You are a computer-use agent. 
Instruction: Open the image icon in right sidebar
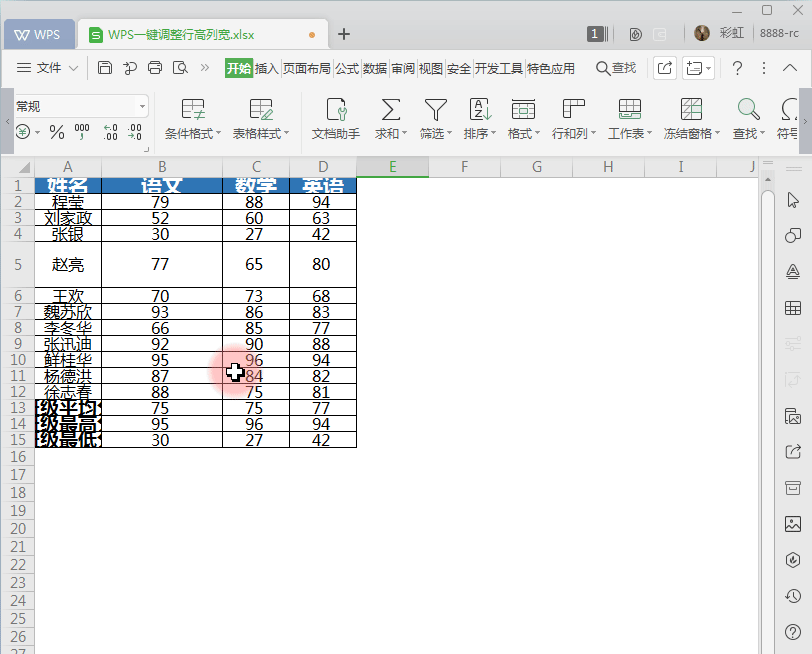tap(793, 524)
